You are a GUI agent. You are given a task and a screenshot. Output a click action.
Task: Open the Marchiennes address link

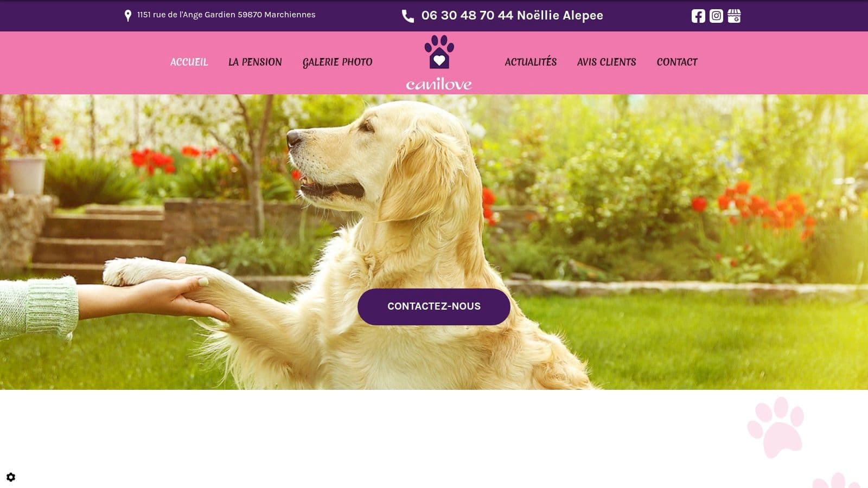(x=226, y=15)
